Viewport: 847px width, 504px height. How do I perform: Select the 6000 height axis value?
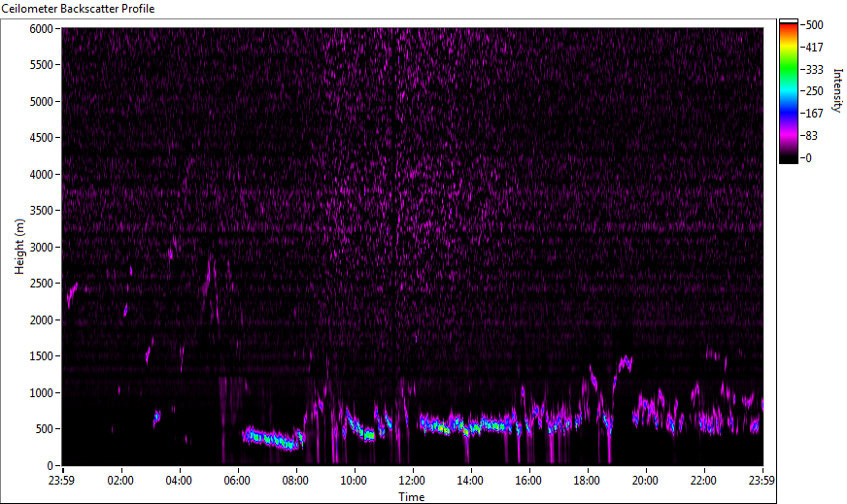click(41, 28)
